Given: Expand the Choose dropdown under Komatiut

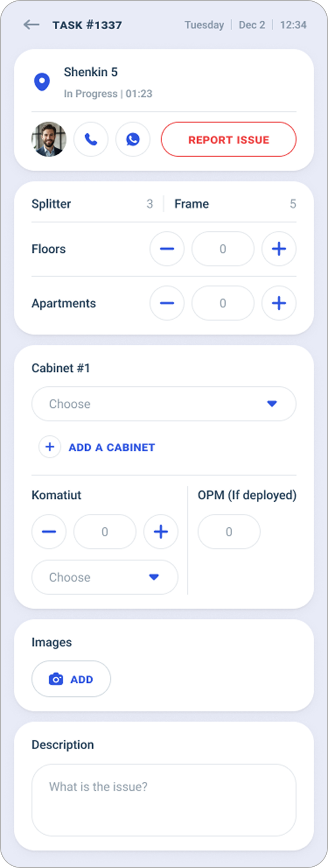Looking at the screenshot, I should [105, 577].
